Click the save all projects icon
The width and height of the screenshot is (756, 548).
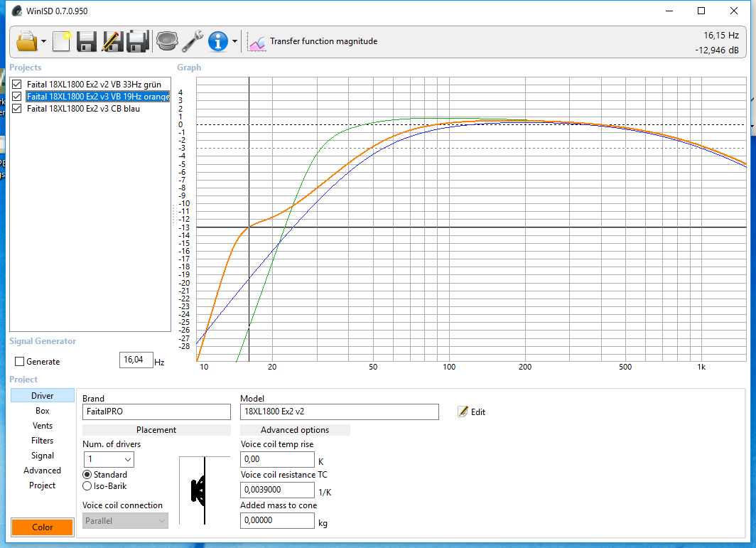(137, 41)
